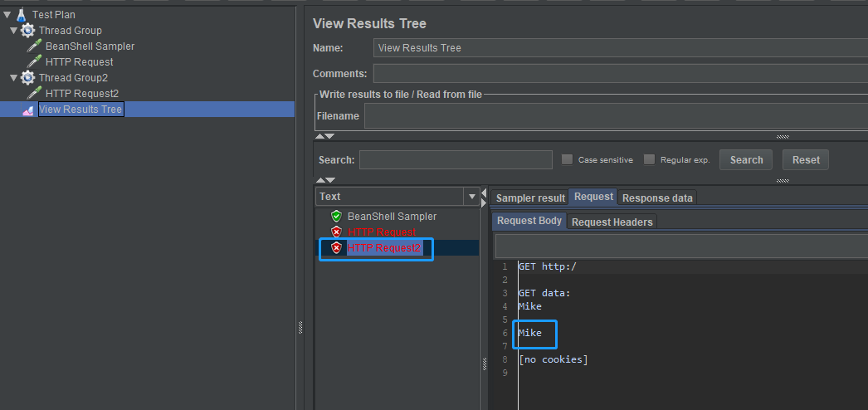
Task: Click the 'GET data:' line in request body
Action: point(544,293)
